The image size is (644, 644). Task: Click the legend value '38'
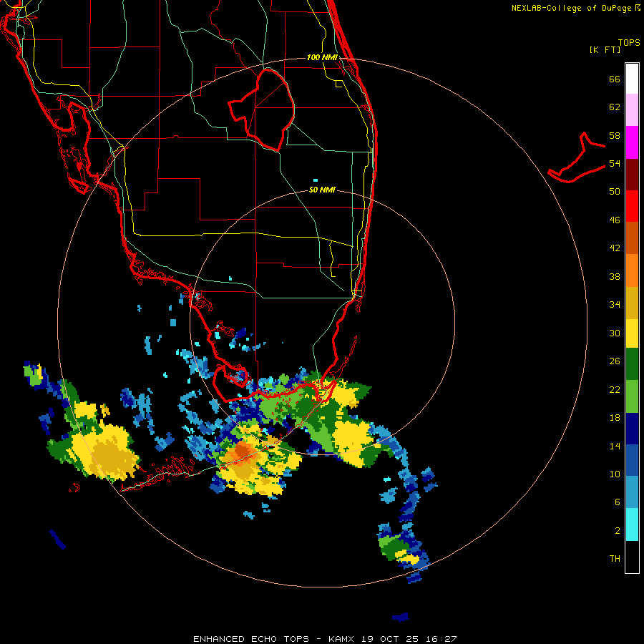(615, 276)
